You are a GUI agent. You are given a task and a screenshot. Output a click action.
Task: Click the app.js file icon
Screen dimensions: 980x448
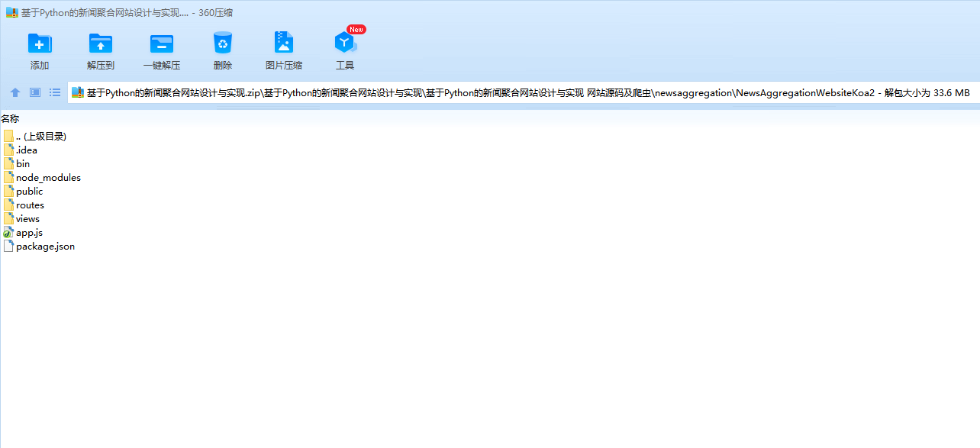(8, 232)
